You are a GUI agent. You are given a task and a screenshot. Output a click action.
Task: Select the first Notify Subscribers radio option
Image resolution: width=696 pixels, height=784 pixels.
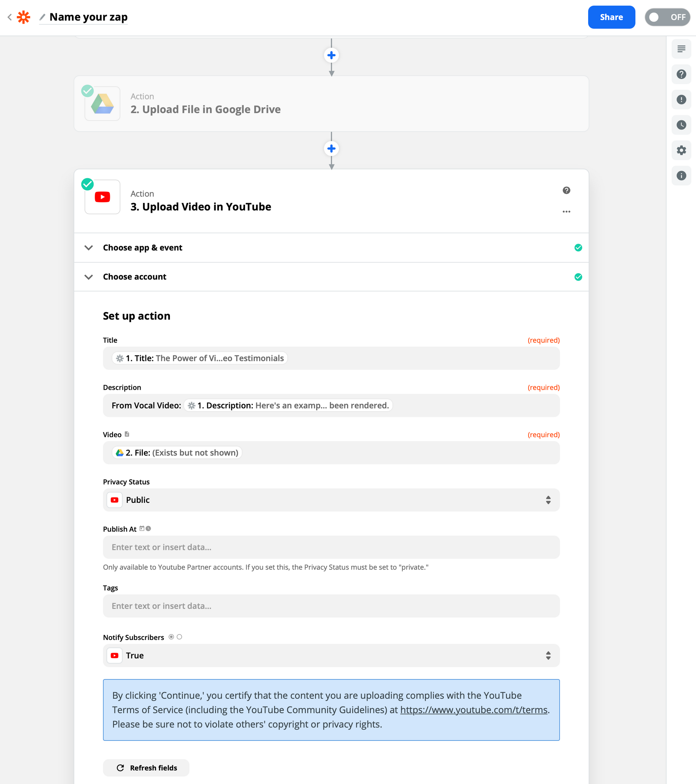tap(171, 637)
